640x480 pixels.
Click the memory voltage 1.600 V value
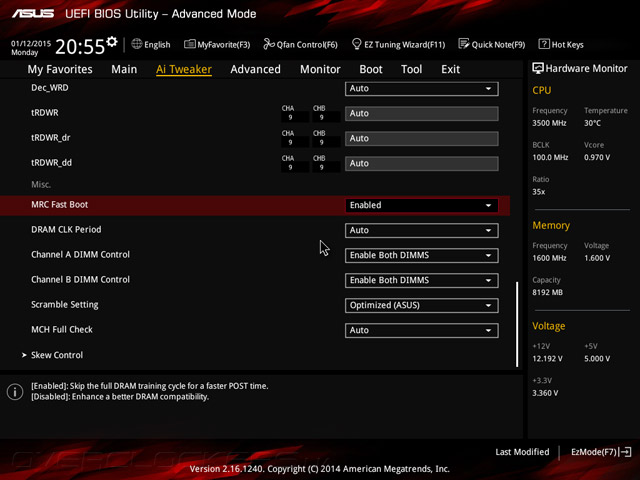[597, 258]
